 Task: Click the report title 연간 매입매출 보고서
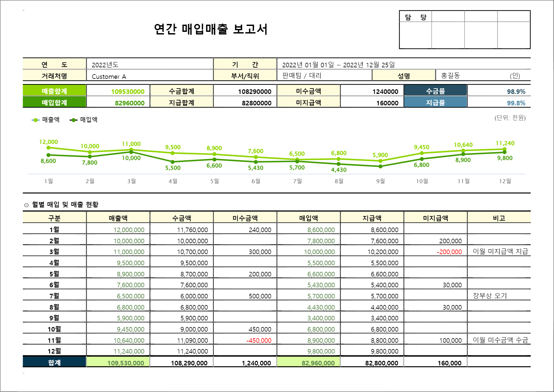(211, 29)
